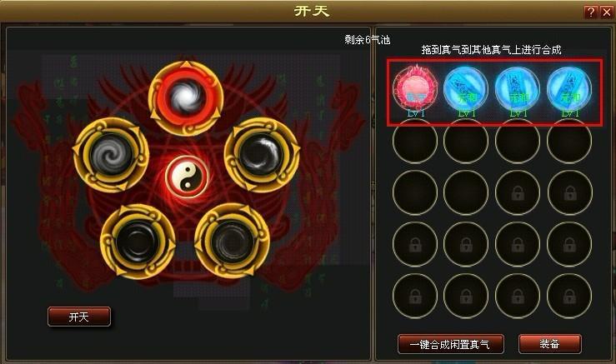Click the central yin-yang symbol
This screenshot has width=616, height=364.
[187, 177]
